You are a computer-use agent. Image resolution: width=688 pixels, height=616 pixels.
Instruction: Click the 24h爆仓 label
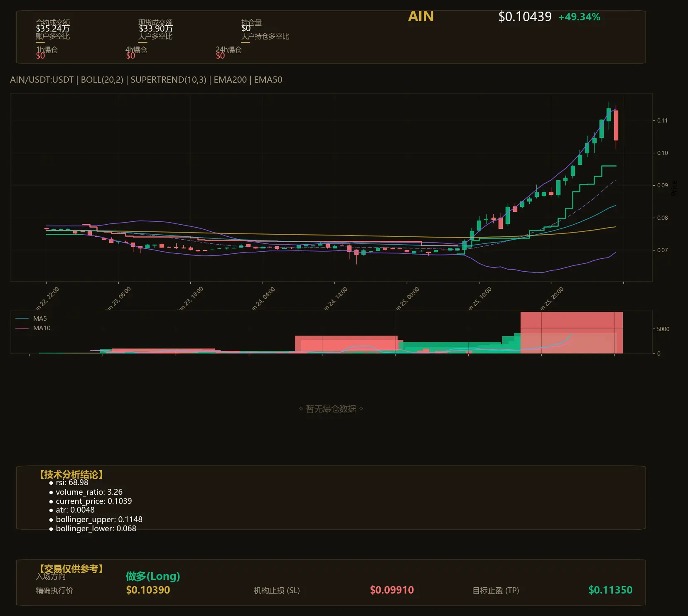pyautogui.click(x=229, y=49)
